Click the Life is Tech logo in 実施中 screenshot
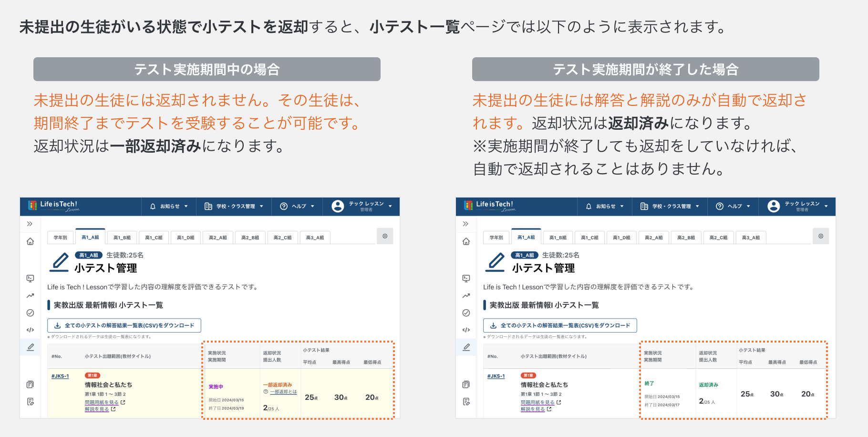868x437 pixels. 53,206
